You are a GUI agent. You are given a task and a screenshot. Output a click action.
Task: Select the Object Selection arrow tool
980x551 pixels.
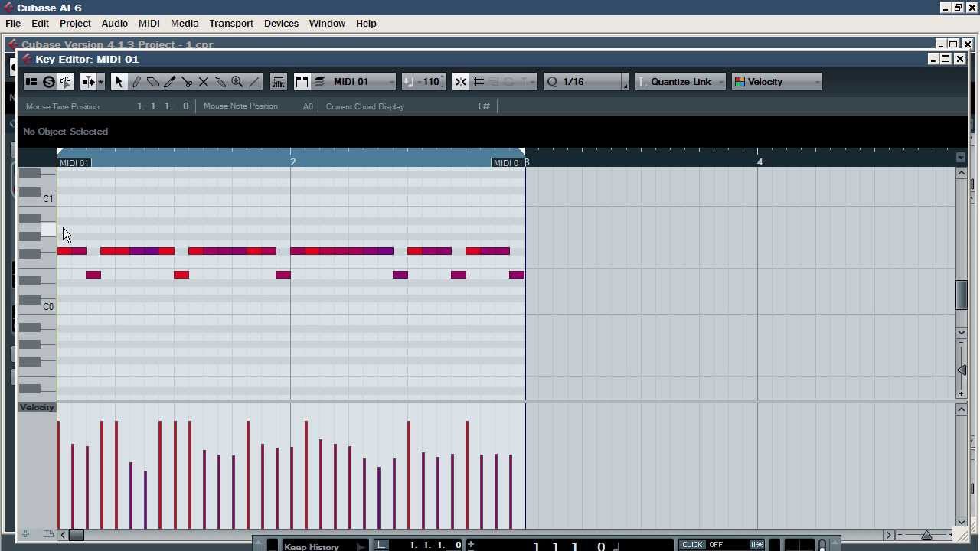[119, 82]
